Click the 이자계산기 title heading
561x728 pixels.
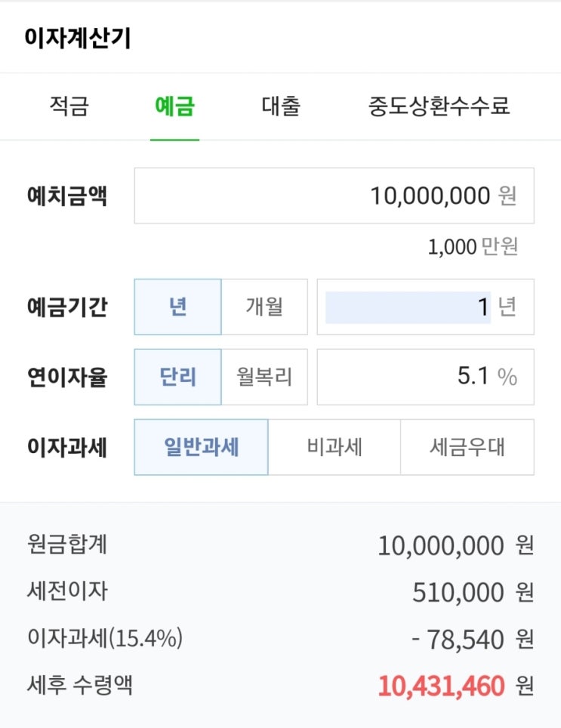78,39
